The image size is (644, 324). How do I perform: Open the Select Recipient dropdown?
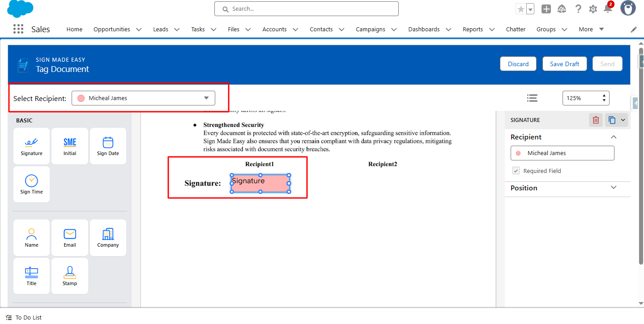143,98
